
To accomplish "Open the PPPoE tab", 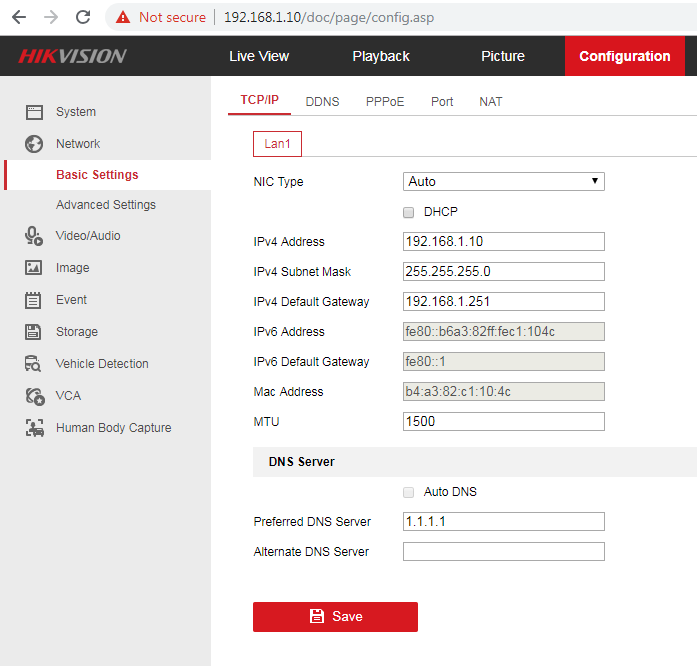I will pos(385,102).
